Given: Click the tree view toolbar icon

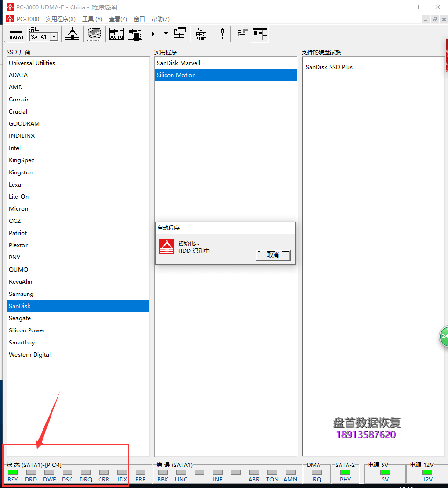Looking at the screenshot, I should (241, 34).
